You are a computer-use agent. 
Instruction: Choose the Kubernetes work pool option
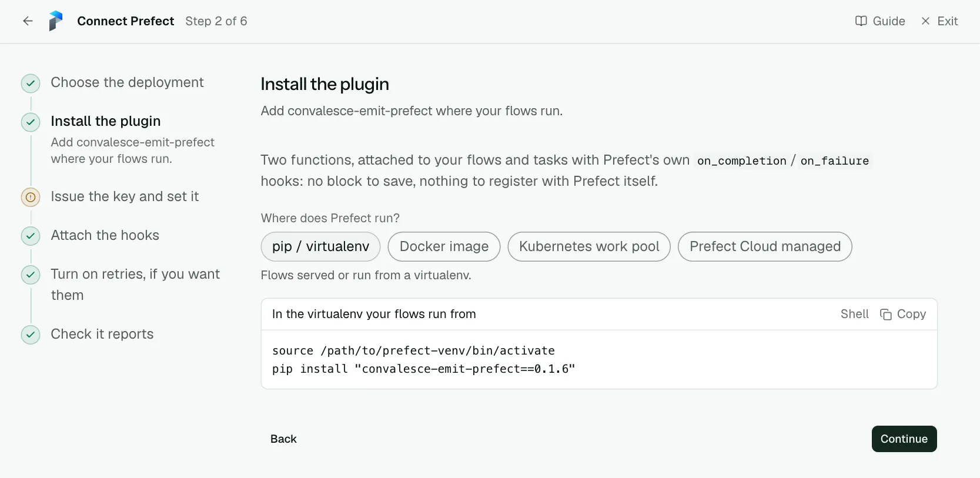point(589,246)
